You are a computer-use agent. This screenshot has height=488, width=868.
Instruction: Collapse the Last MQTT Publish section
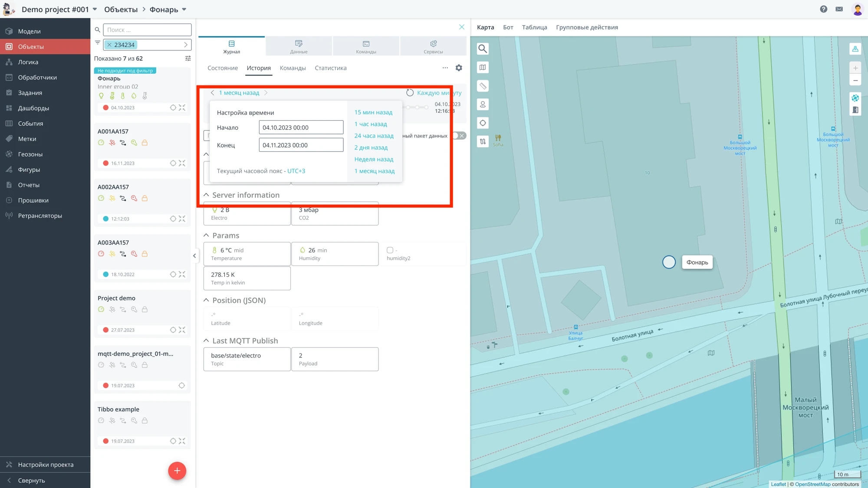206,341
